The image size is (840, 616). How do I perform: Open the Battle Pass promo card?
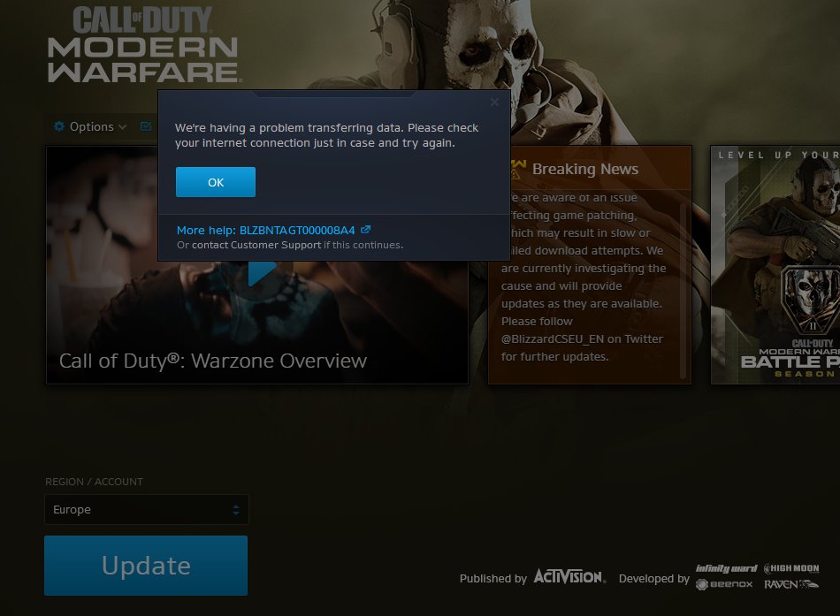click(775, 264)
